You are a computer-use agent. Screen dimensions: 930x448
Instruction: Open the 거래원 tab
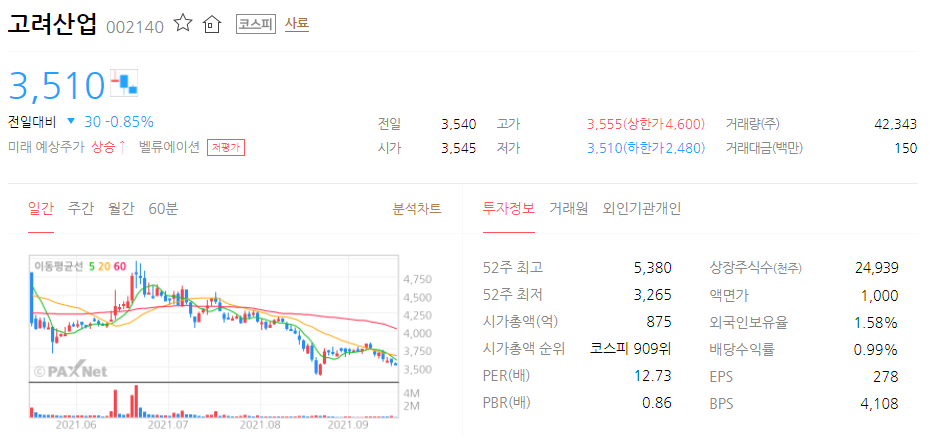click(x=568, y=209)
